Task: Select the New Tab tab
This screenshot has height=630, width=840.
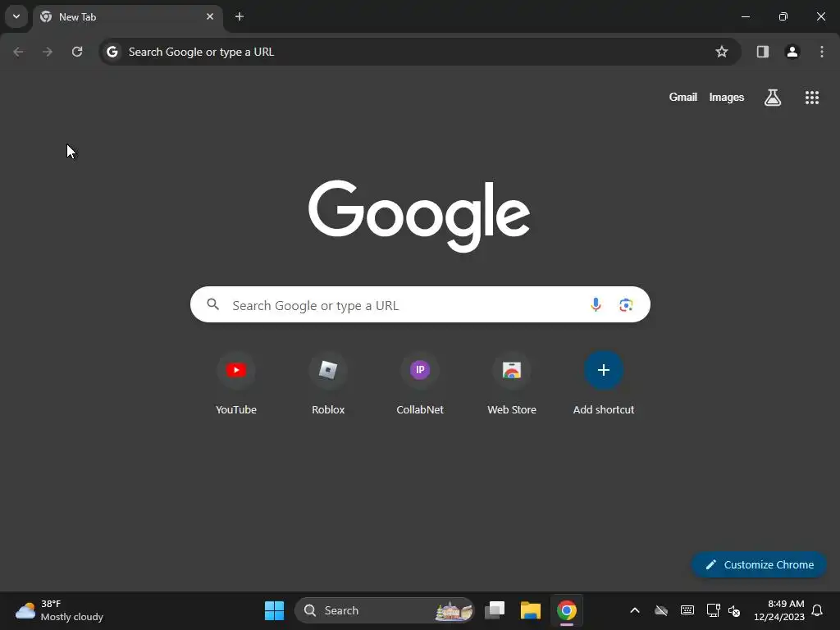Action: (127, 17)
